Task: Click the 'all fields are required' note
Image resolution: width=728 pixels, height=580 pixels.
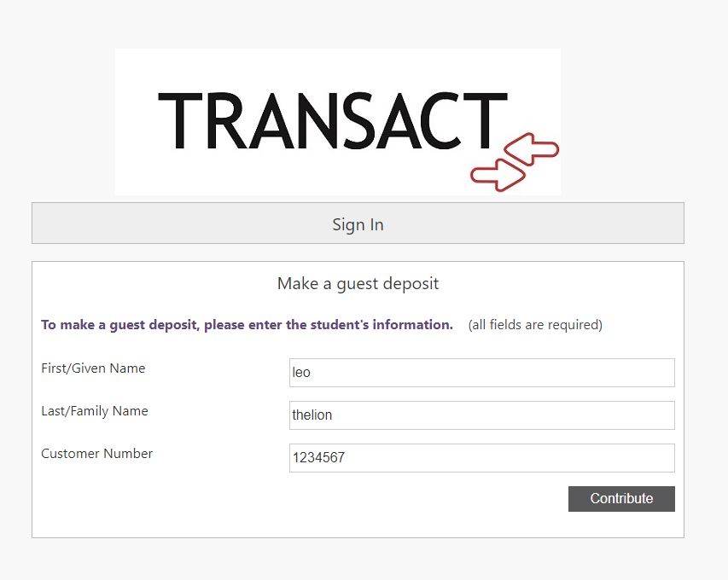Action: point(535,325)
